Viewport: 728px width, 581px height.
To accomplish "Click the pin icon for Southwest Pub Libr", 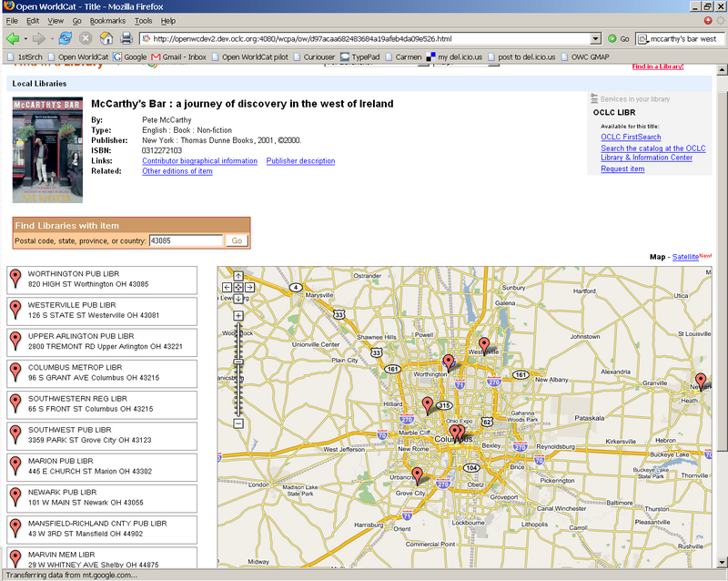I will (x=15, y=434).
